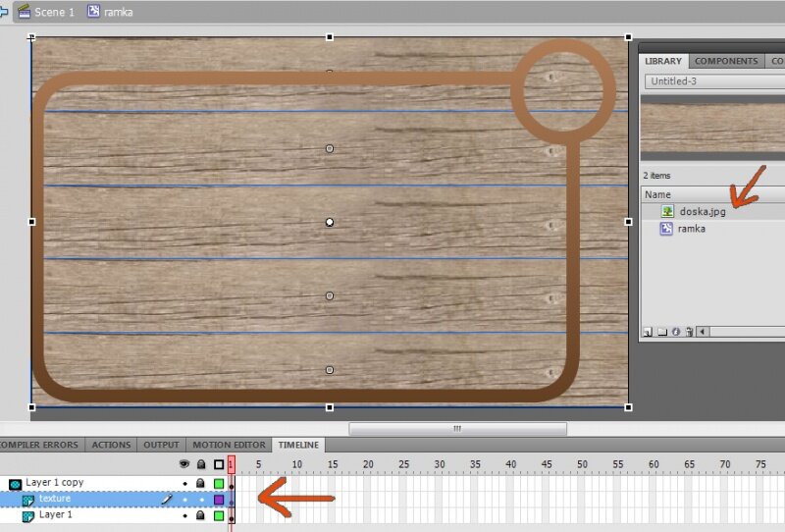Open the Components panel tab
785x532 pixels.
pyautogui.click(x=726, y=61)
